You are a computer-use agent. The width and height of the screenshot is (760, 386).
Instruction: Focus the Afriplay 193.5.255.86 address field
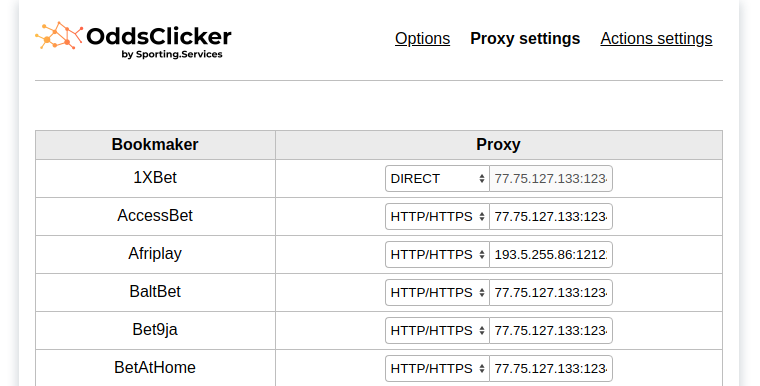coord(551,255)
